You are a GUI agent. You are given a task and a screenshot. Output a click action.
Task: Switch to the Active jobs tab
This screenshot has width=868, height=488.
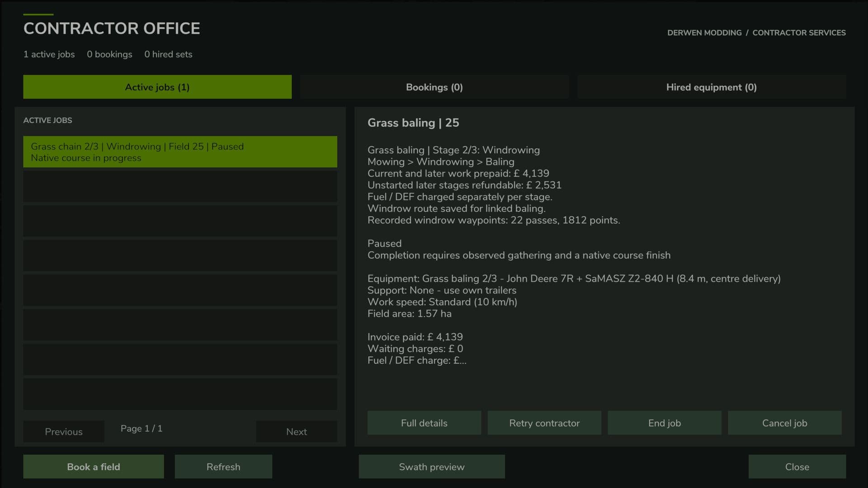[157, 87]
